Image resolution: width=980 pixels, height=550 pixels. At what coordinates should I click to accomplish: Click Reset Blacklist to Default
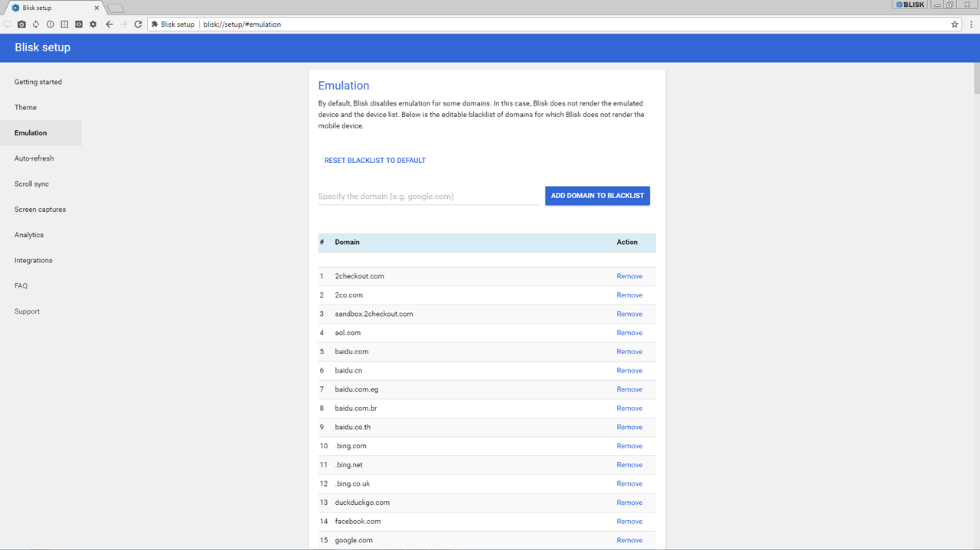(374, 161)
